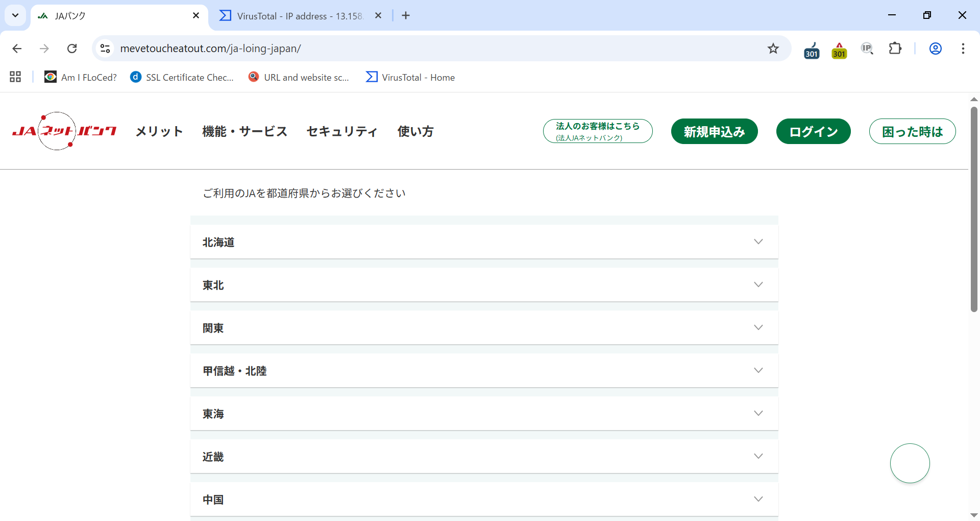Open SSL Certificate Checker bookmark
This screenshot has height=521, width=980.
(x=182, y=77)
